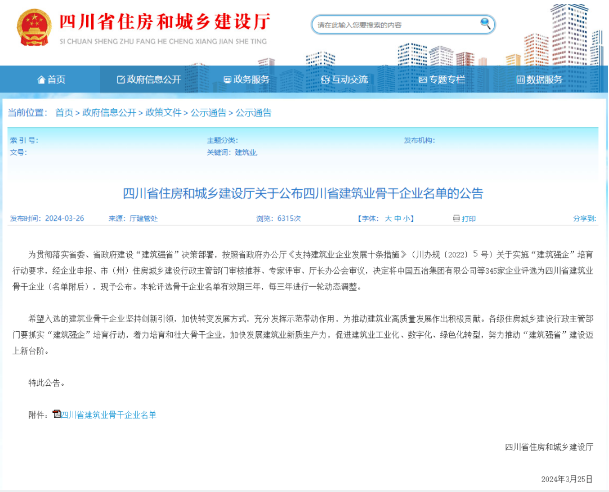
Task: Click the 互动交流 nav icon
Action: [324, 79]
